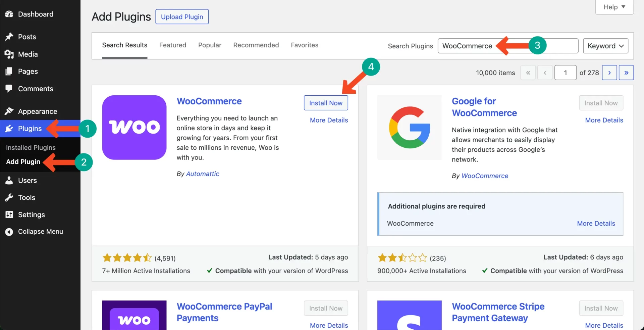Open the Plugins menu
This screenshot has width=644, height=330.
pyautogui.click(x=30, y=129)
